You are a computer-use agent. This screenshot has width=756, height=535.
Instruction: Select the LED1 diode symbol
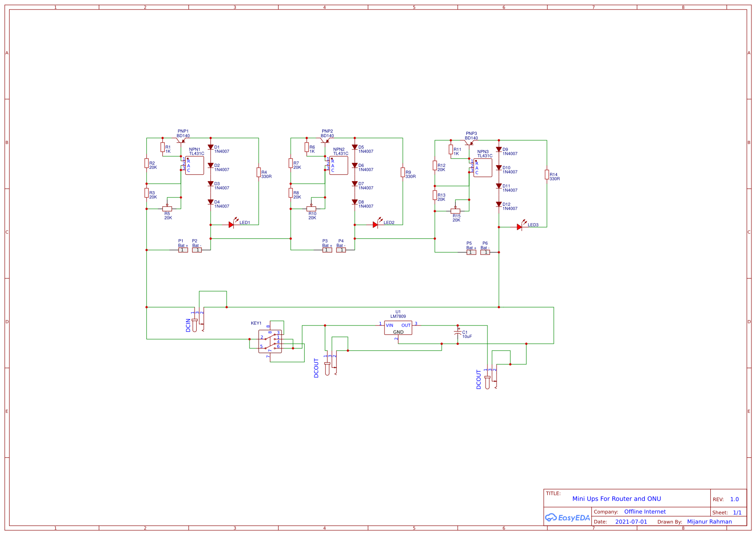click(232, 225)
